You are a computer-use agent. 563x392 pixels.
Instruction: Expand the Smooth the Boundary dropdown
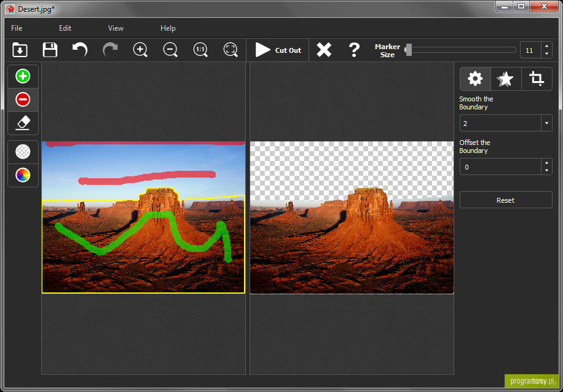tap(546, 123)
